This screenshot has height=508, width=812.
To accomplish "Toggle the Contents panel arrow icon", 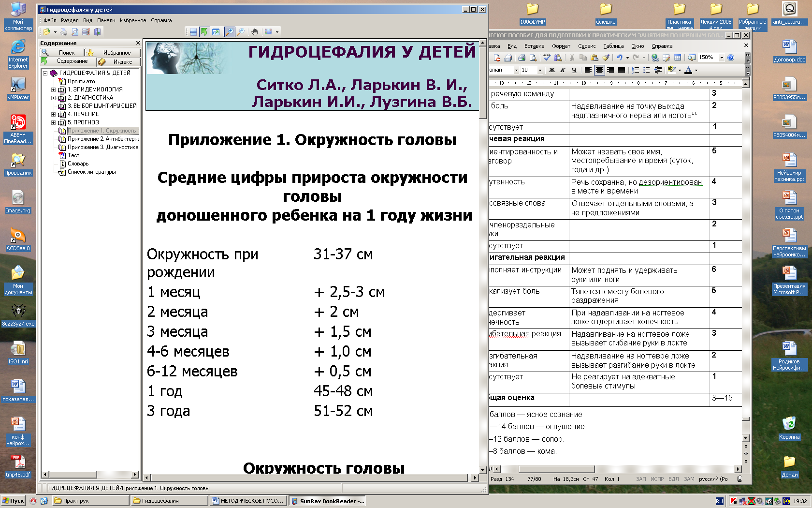I will (204, 32).
